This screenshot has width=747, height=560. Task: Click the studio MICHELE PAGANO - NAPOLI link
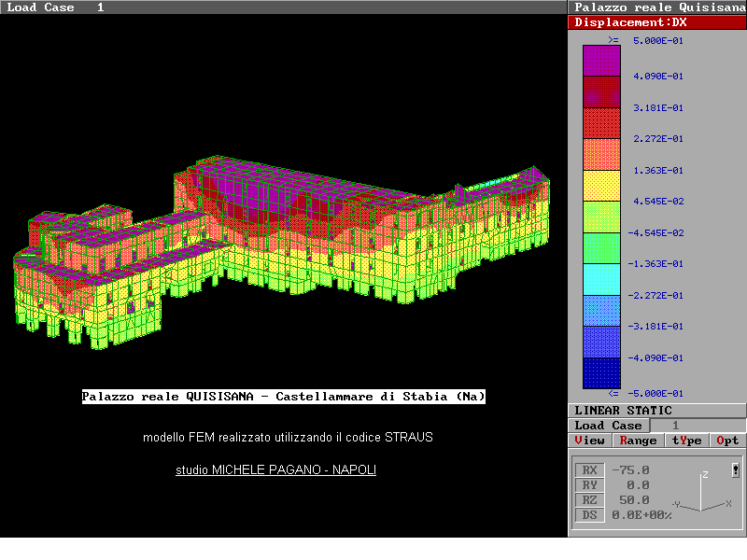point(276,470)
